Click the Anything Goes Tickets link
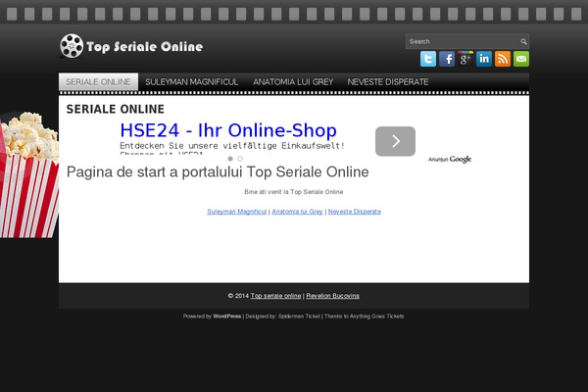This screenshot has width=588, height=392. point(377,317)
